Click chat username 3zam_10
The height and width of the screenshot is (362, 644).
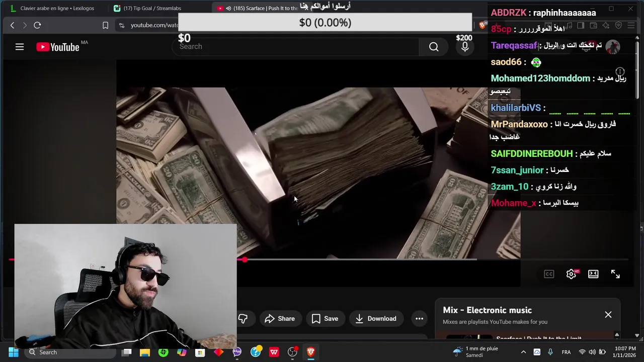[510, 187]
